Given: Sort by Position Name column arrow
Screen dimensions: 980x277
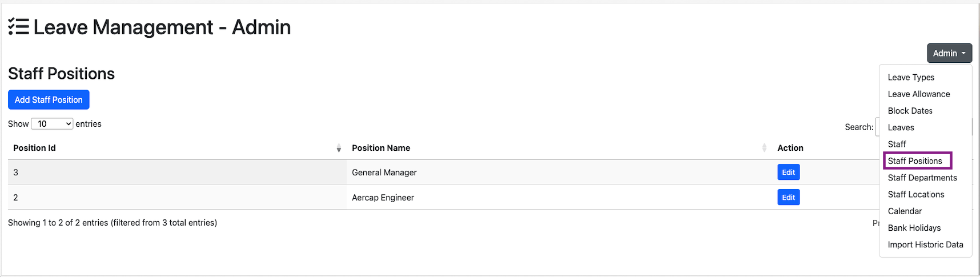Looking at the screenshot, I should [764, 148].
